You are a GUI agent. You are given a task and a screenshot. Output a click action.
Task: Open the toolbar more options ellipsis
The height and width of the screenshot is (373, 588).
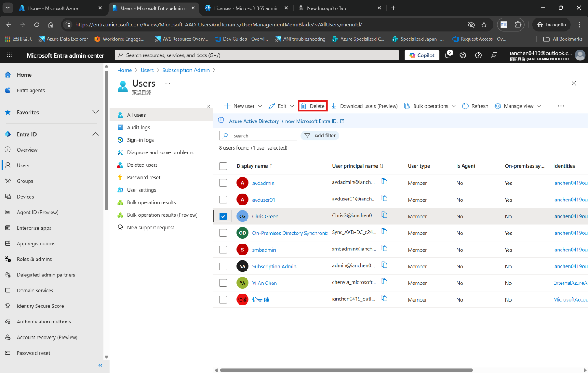(561, 106)
